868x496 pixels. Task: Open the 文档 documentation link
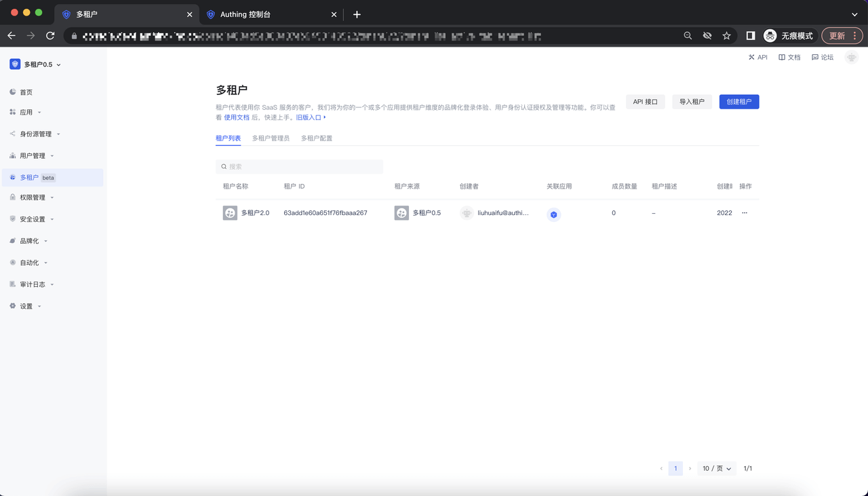(x=789, y=58)
